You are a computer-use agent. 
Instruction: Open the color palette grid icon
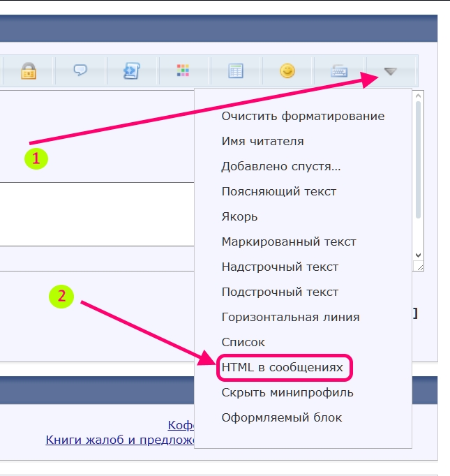tap(183, 70)
